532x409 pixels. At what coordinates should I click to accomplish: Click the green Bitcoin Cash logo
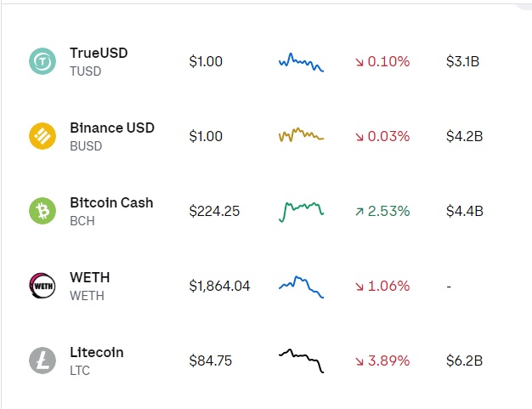[42, 211]
